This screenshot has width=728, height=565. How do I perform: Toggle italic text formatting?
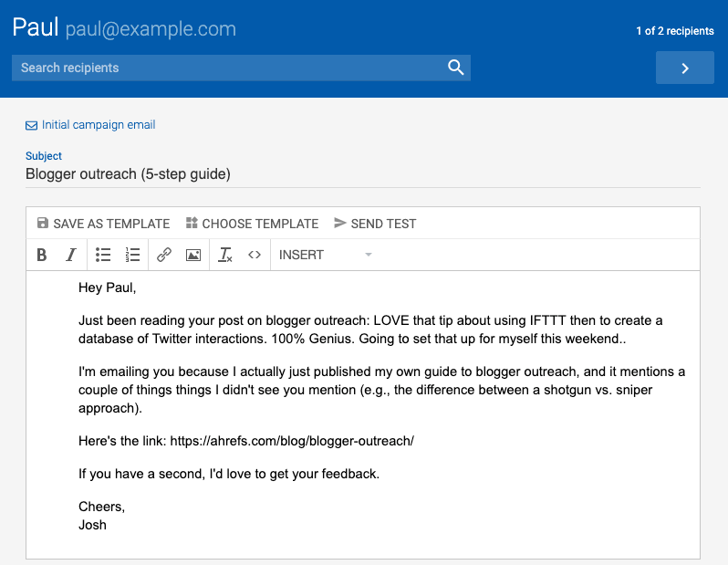[70, 255]
